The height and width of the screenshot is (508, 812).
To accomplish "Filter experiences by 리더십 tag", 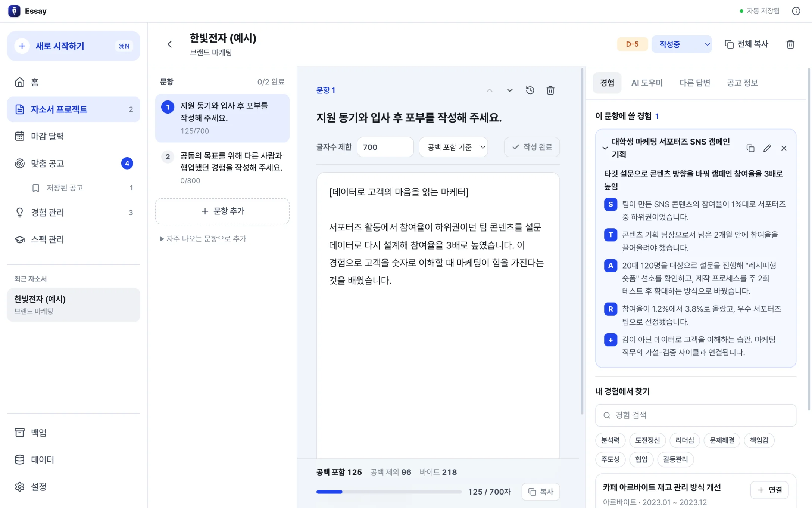I will click(x=684, y=440).
